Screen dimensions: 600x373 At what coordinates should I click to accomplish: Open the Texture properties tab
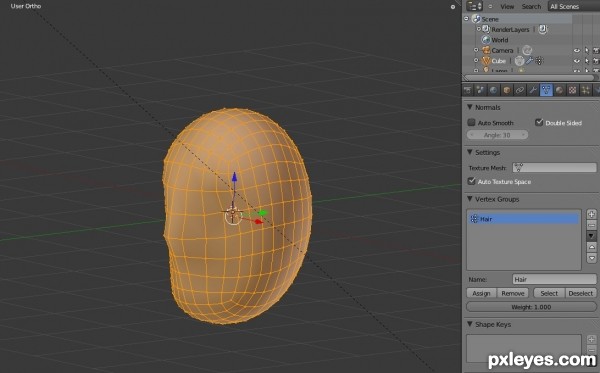click(572, 90)
